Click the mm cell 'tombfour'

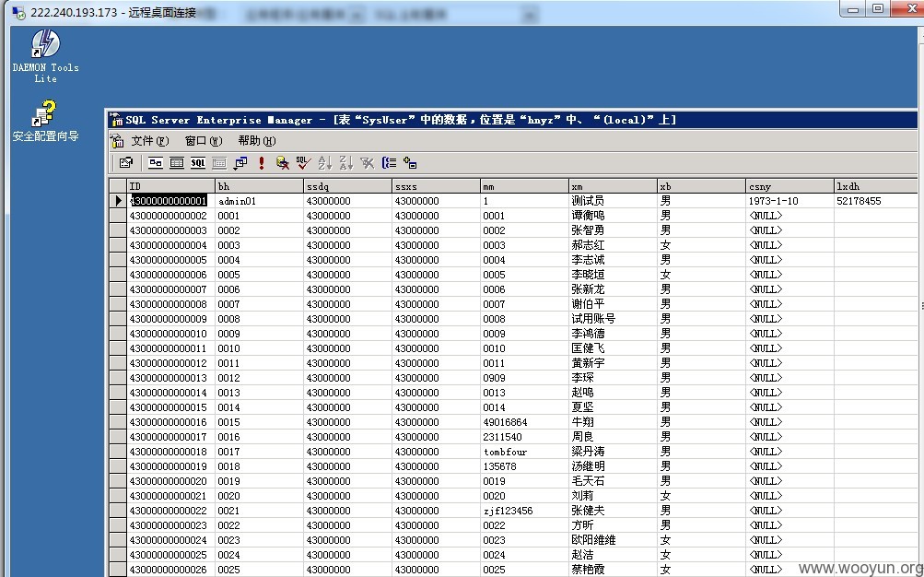tap(524, 452)
